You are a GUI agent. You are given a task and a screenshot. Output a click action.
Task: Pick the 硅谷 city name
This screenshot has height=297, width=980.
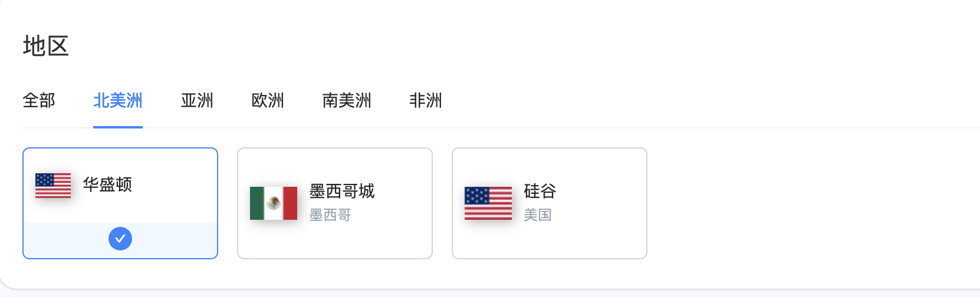coord(540,192)
